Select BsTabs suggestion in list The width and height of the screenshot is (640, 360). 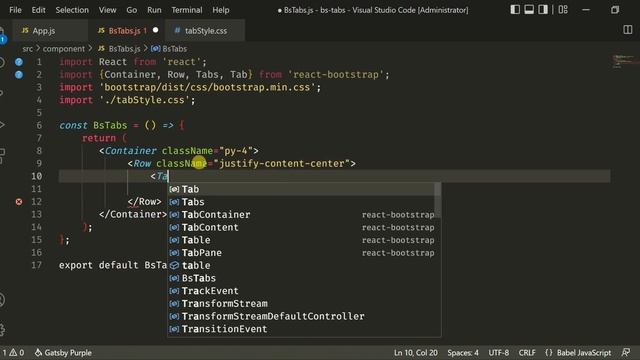[301, 278]
